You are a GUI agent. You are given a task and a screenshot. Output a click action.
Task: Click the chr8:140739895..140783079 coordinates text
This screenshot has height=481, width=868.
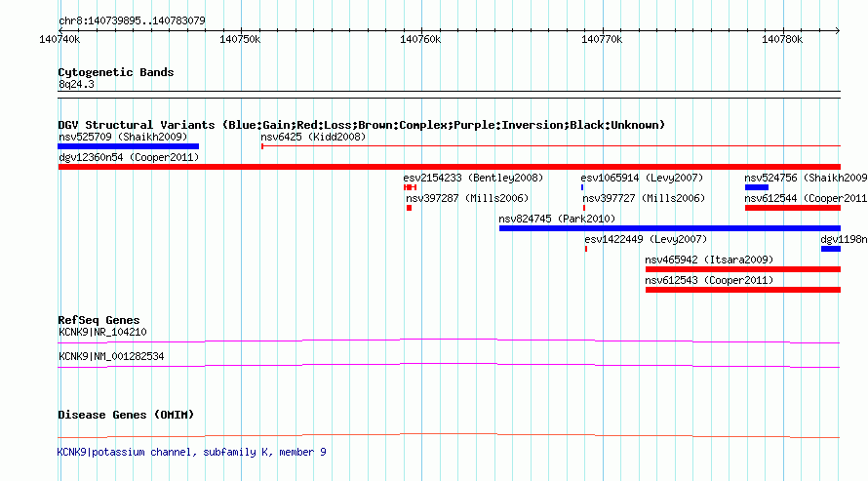coord(132,20)
